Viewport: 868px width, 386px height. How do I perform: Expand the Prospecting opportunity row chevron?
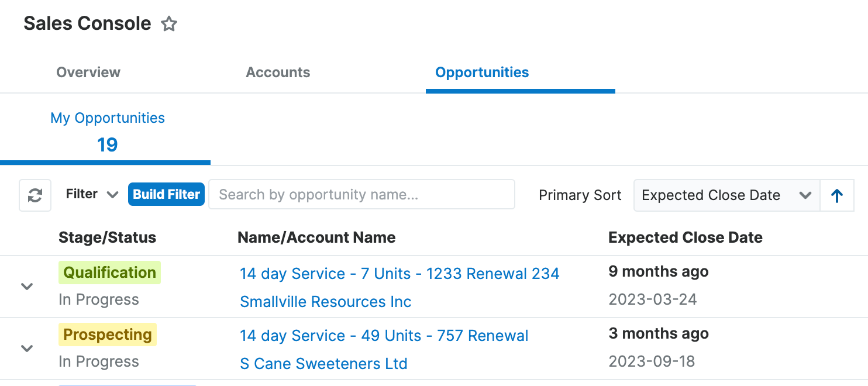(26, 349)
